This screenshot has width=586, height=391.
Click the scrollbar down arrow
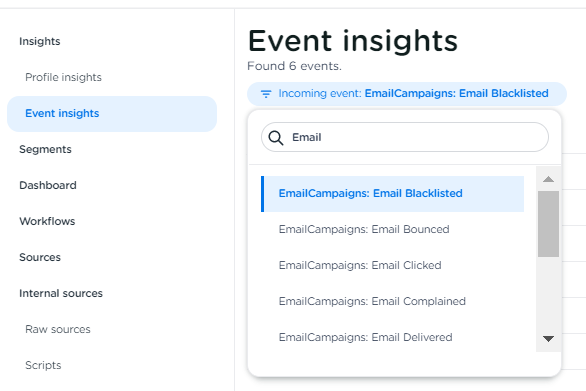click(x=548, y=339)
